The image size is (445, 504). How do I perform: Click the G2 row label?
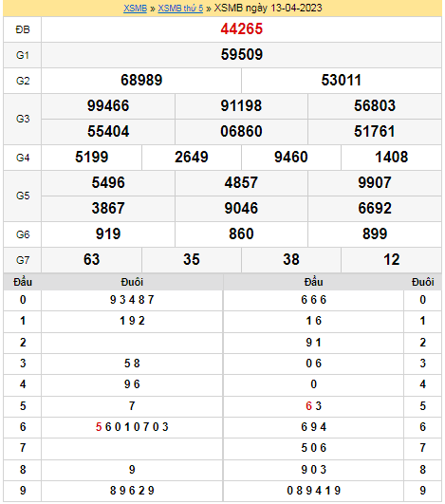23,81
